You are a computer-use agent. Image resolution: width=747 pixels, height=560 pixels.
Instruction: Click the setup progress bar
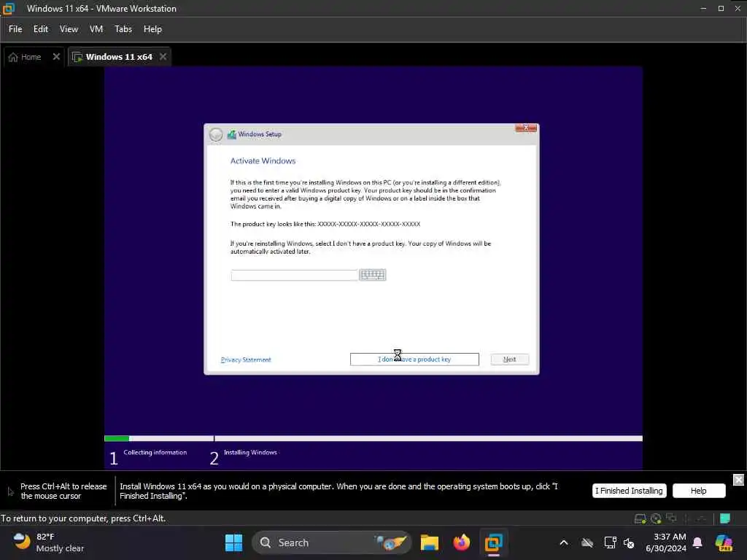pyautogui.click(x=373, y=438)
